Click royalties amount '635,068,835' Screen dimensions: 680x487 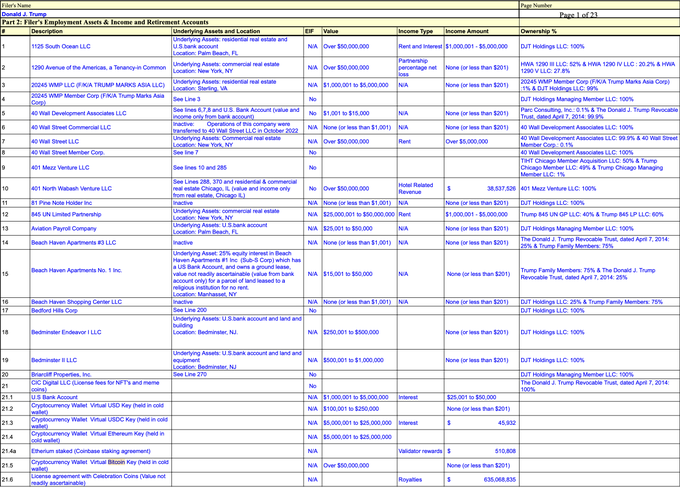pyautogui.click(x=500, y=480)
